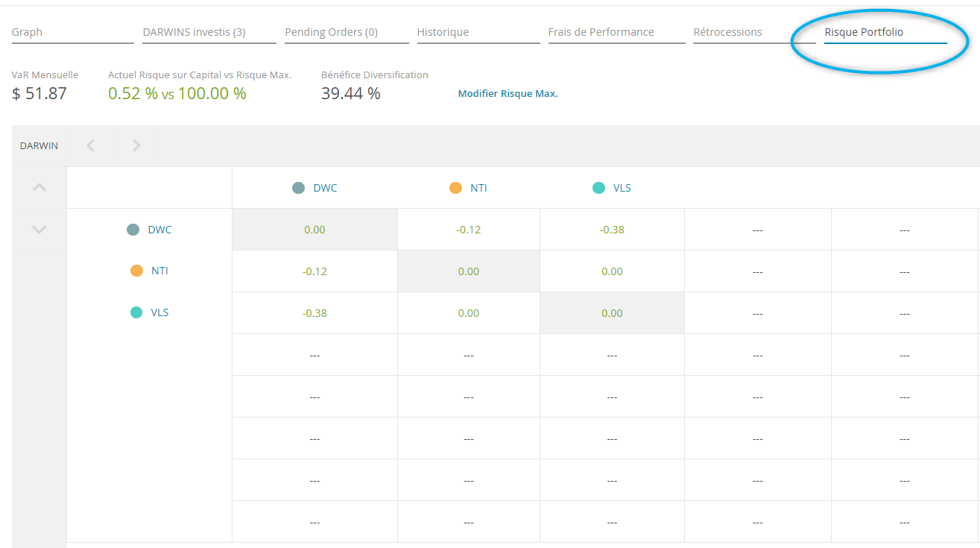Click the diversification benefit 39.44 %

click(x=351, y=93)
